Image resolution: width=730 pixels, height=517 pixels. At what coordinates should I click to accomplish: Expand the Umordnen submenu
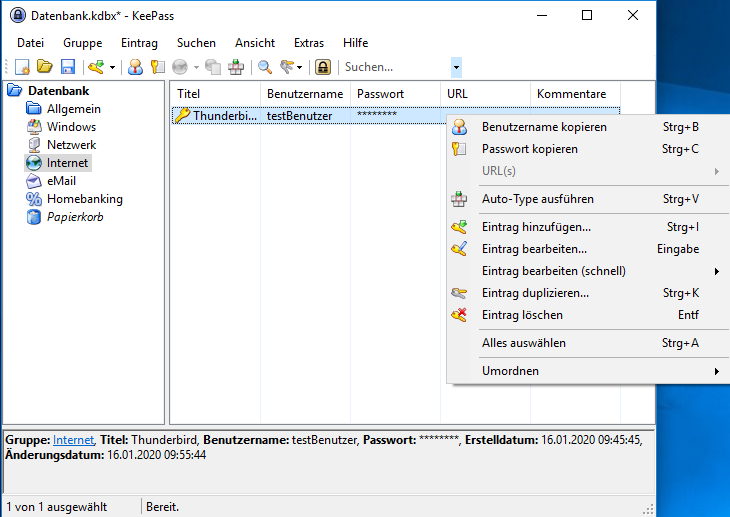coord(589,371)
